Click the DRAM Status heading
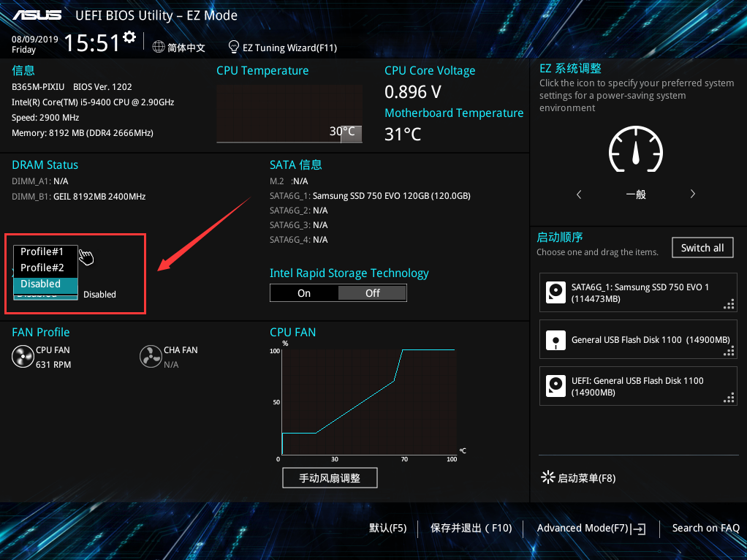Viewport: 747px width, 560px height. 45,165
